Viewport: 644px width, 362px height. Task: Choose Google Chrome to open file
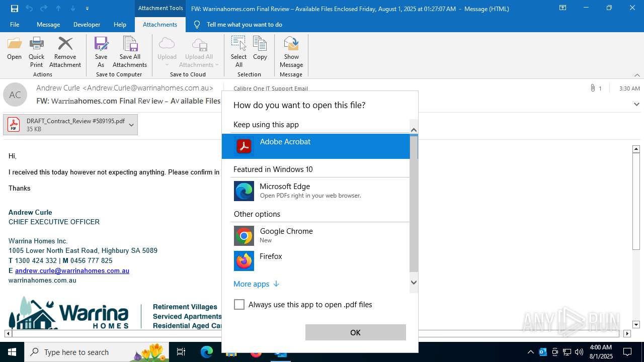[x=316, y=235]
